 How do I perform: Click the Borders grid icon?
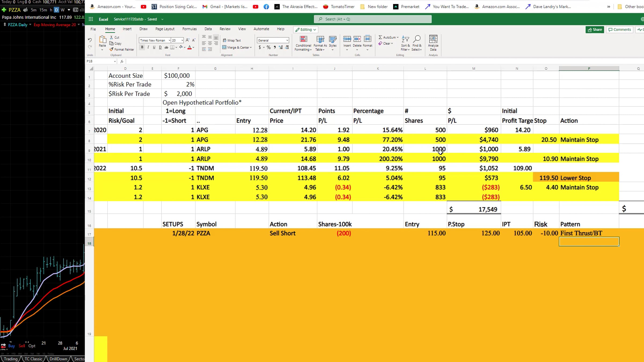tap(172, 47)
